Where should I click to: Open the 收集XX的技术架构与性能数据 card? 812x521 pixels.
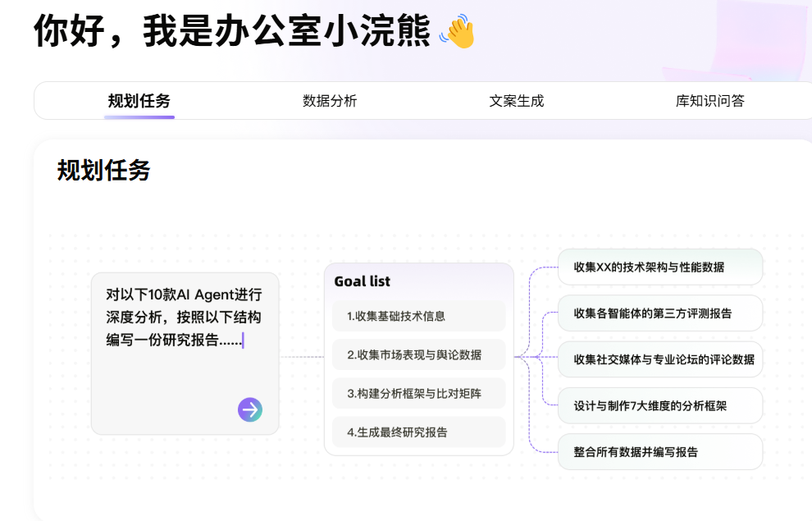pos(660,267)
